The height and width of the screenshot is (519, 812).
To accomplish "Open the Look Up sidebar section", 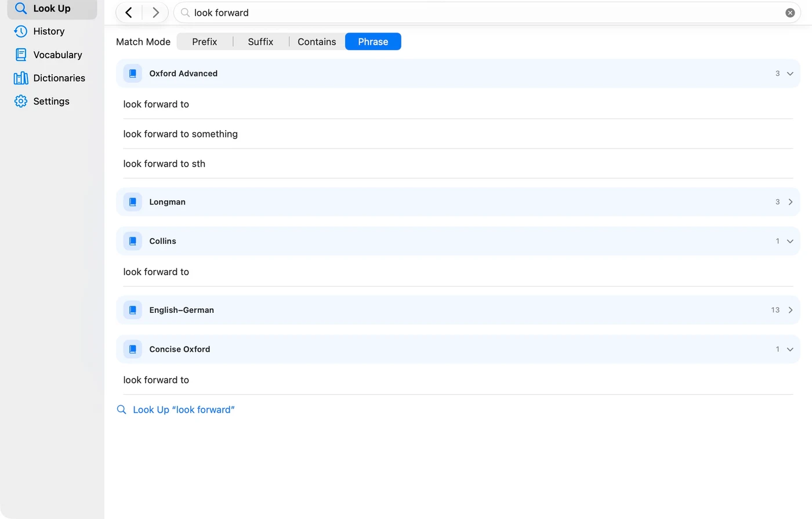I will click(52, 8).
